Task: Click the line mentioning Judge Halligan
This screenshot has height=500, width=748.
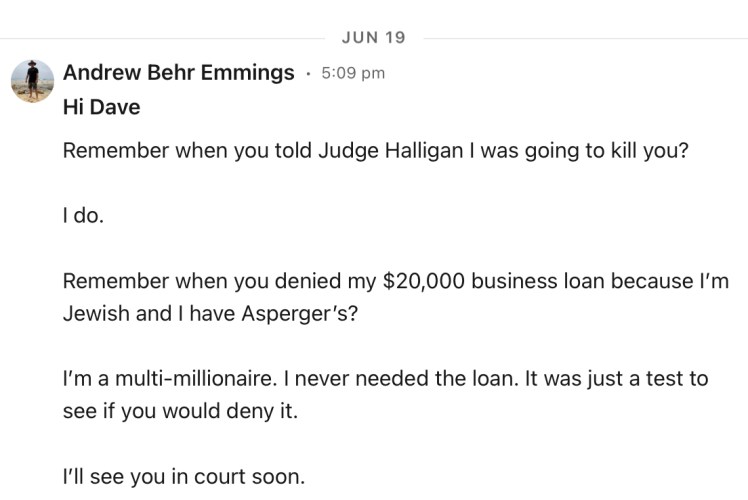Action: 375,153
